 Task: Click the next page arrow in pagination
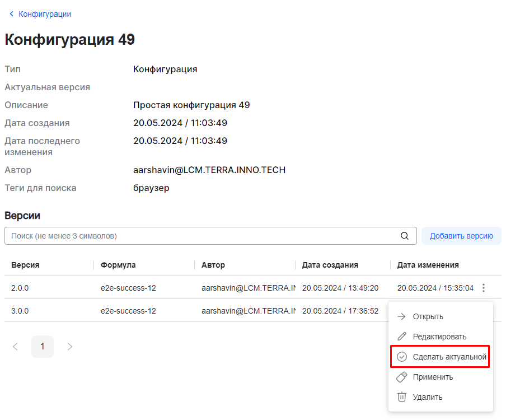click(x=70, y=347)
